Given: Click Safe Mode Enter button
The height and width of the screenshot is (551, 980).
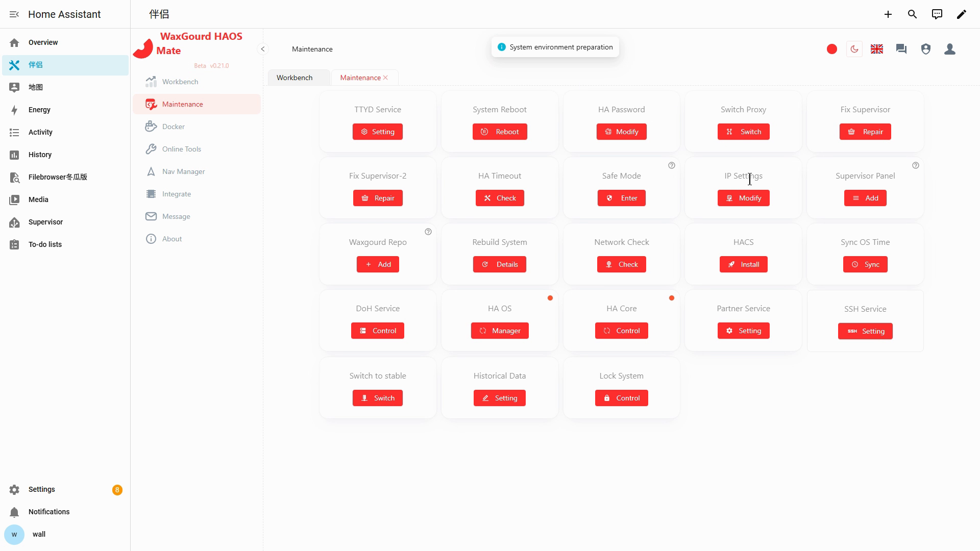Looking at the screenshot, I should point(622,198).
